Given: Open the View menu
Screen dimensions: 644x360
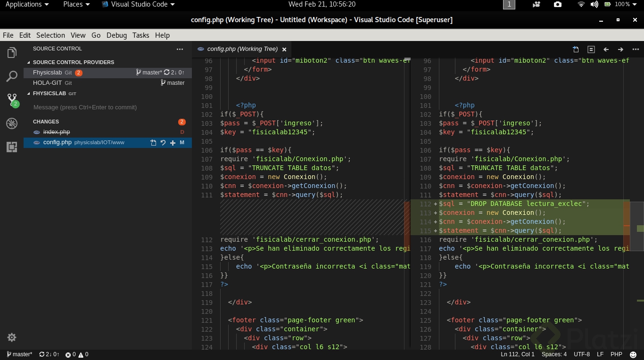Looking at the screenshot, I should click(78, 35).
